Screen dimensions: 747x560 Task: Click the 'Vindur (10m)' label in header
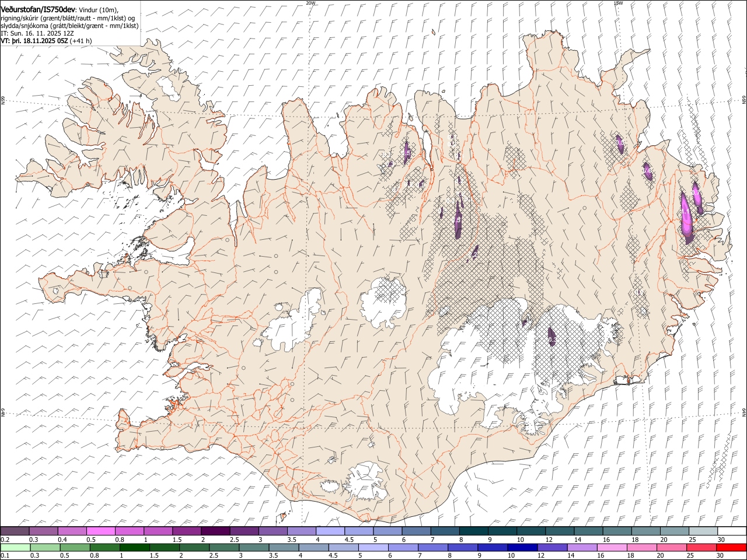click(x=98, y=10)
